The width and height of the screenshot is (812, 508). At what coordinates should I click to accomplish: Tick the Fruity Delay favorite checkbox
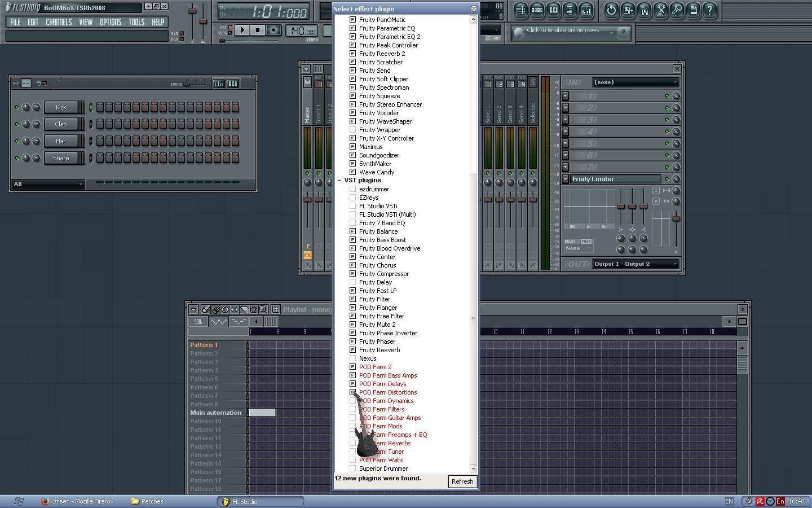(353, 282)
